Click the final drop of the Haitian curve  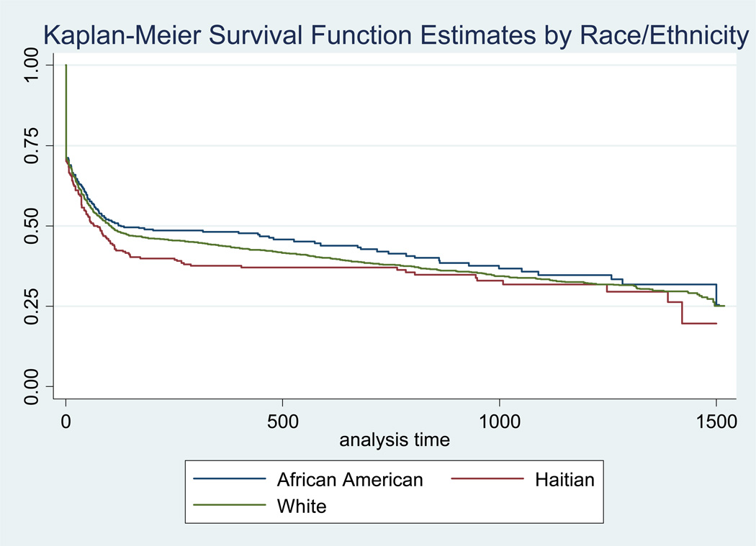683,313
